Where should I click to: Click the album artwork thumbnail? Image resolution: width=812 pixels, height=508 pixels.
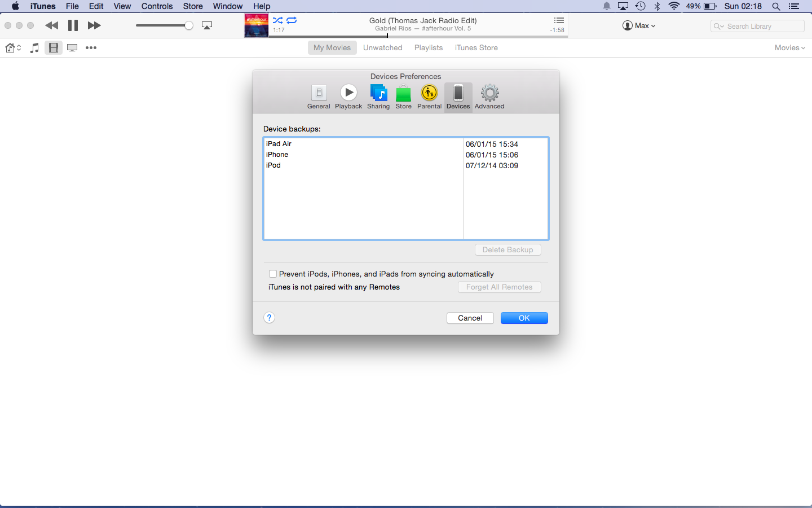[257, 25]
